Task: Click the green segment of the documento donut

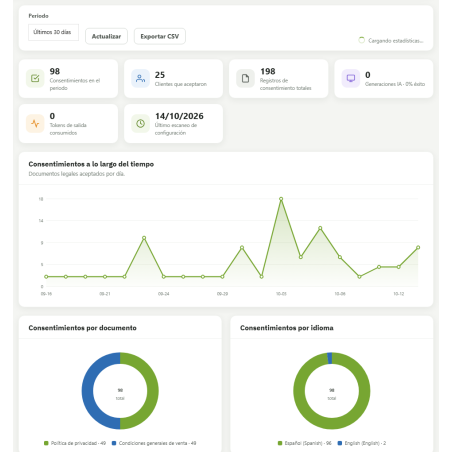Action: (153, 391)
